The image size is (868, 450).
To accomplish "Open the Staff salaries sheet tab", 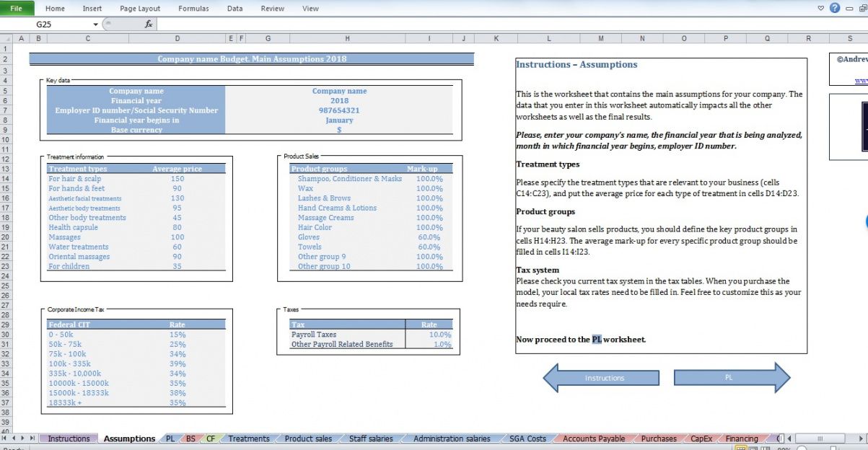I will point(371,438).
